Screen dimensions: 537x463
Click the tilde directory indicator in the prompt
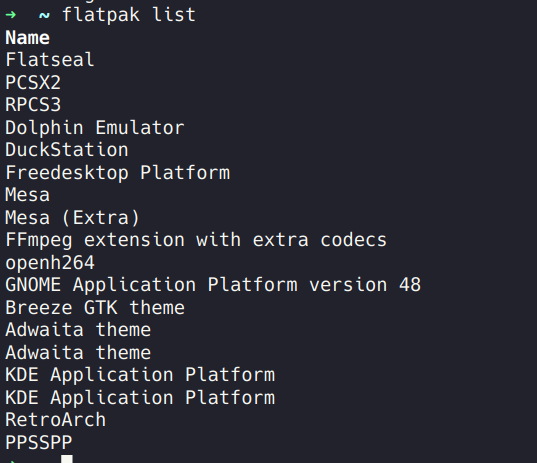44,15
